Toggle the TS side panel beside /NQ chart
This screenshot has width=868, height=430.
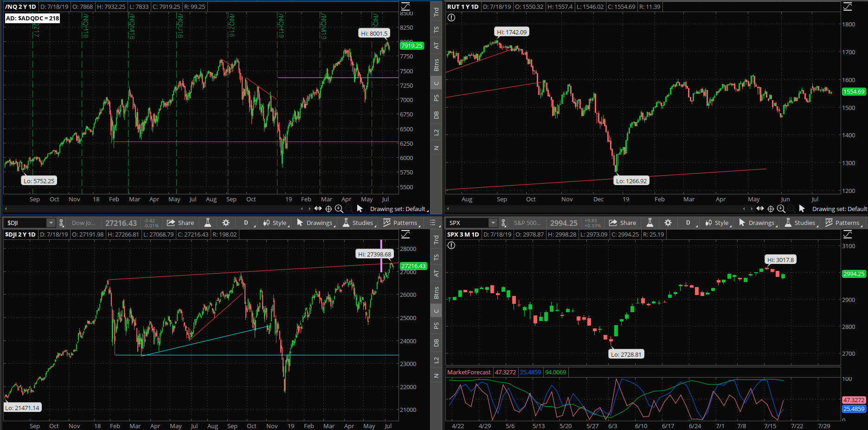(436, 30)
